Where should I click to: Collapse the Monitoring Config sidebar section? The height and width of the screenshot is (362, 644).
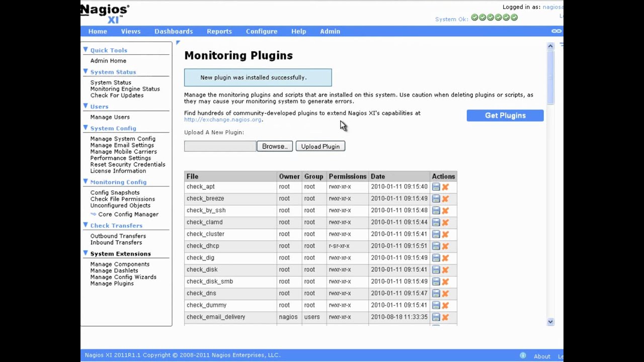(x=86, y=182)
